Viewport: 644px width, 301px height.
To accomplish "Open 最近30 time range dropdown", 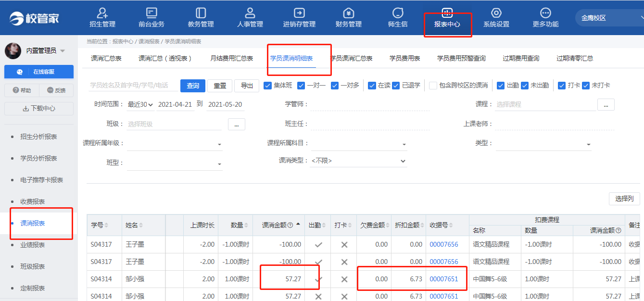I will [140, 104].
